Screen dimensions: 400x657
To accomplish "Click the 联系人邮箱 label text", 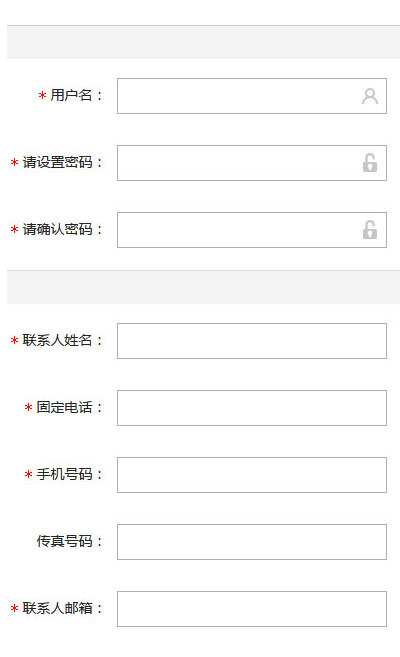I will [x=57, y=608].
